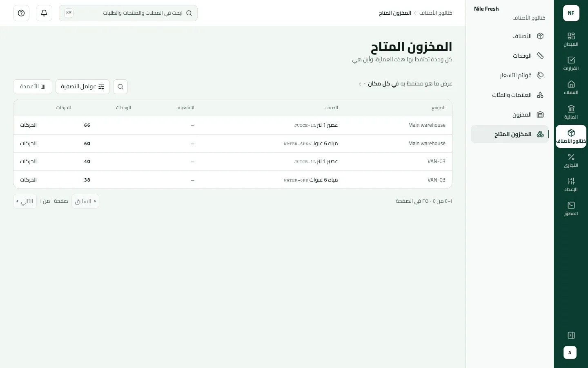Click the التشغيلة column header

[186, 108]
